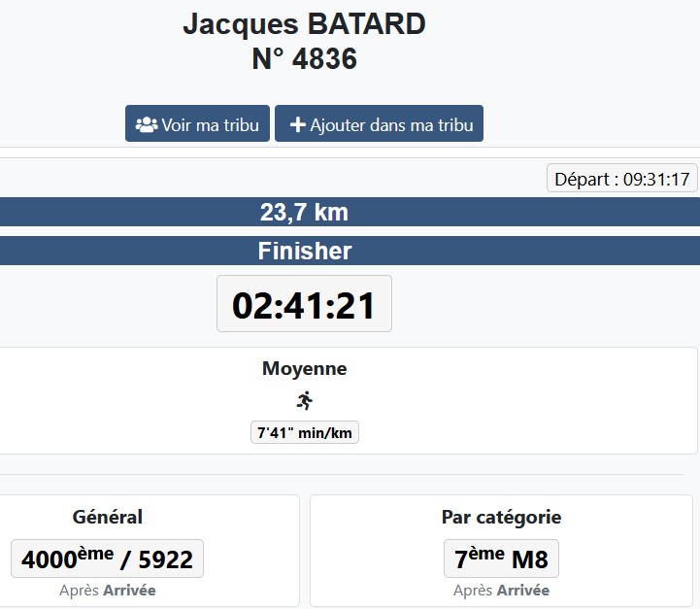Viewport: 700px width, 609px height.
Task: Select the Départ 09:31:17 start time badge
Action: [621, 179]
